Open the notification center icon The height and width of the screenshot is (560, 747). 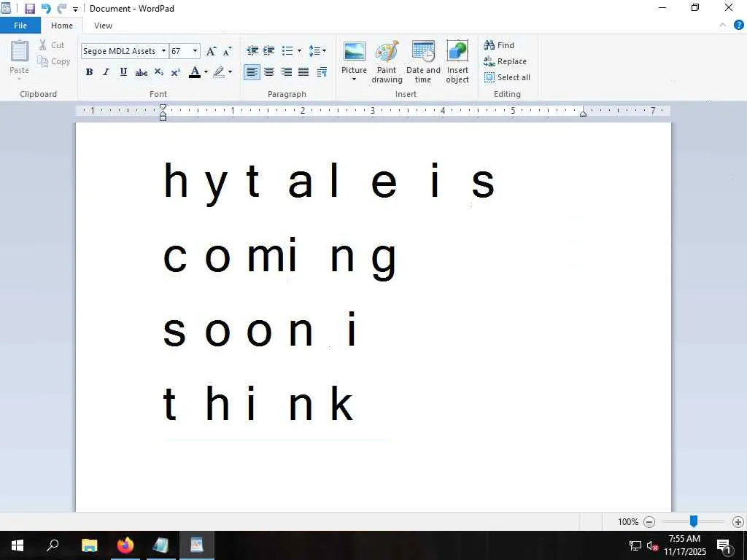click(724, 546)
